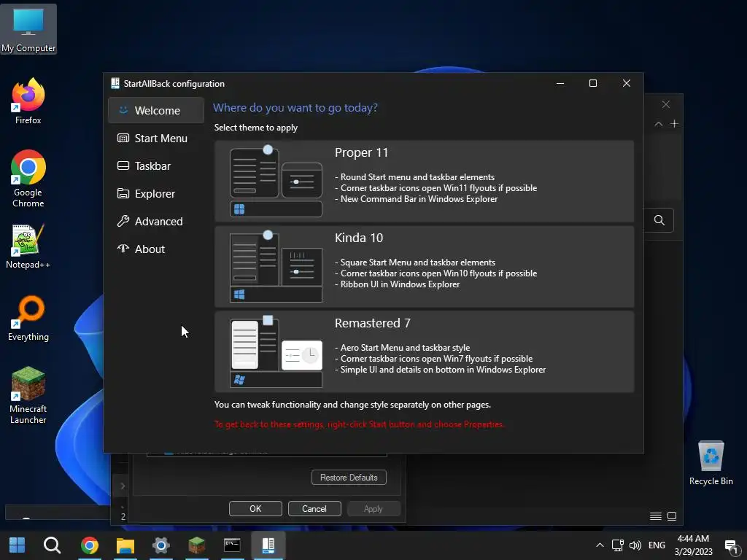Open Chrome from the taskbar
747x560 pixels.
90,545
